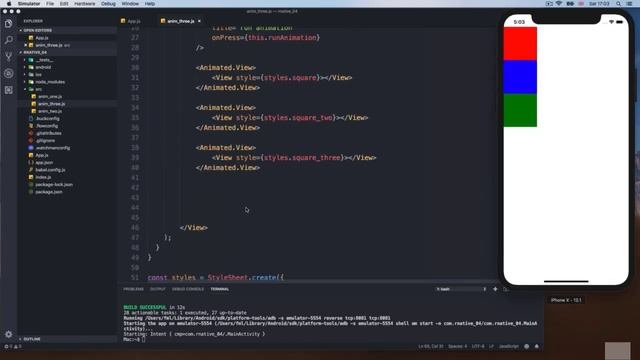Select the anim_three.js editor tab
This screenshot has height=360, width=640.
pyautogui.click(x=178, y=21)
